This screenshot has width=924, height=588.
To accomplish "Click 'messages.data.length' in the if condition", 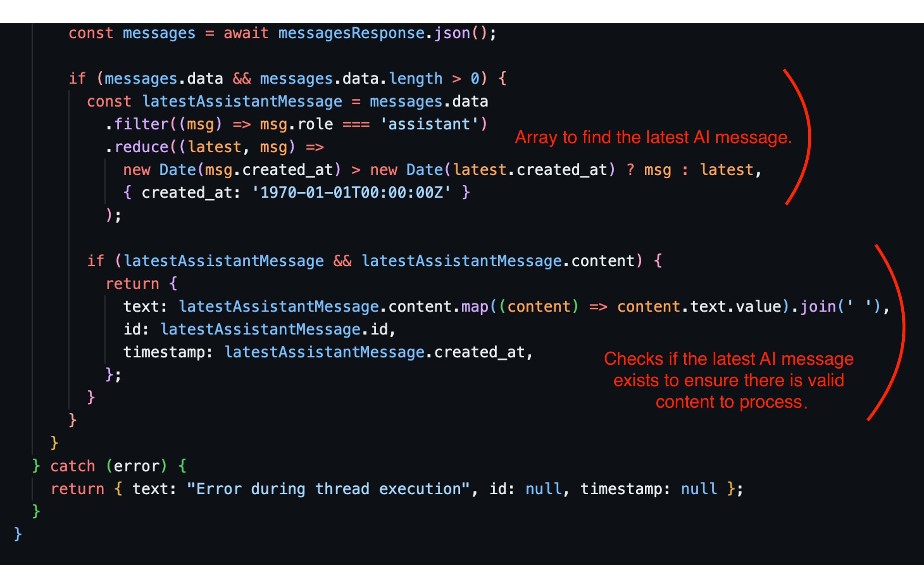I will [351, 79].
